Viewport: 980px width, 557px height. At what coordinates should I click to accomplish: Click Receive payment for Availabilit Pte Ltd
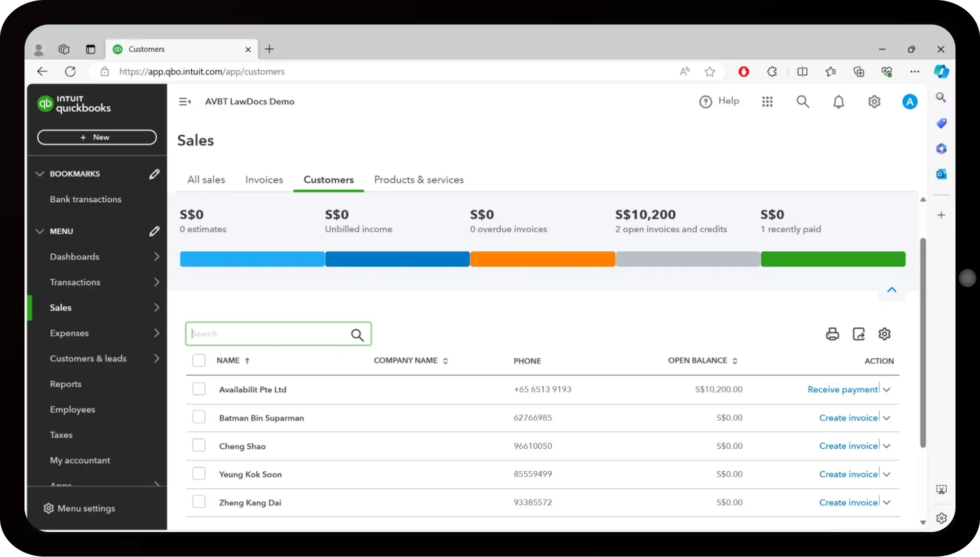(842, 389)
